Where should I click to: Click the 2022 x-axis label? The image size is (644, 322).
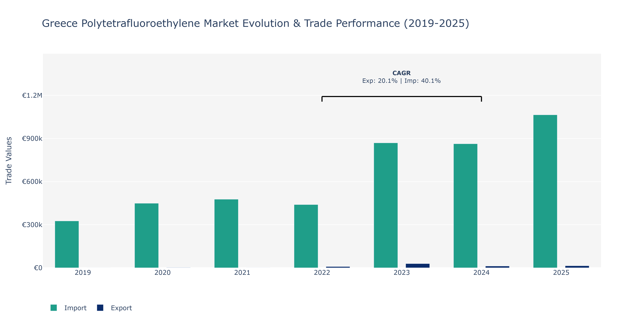322,272
